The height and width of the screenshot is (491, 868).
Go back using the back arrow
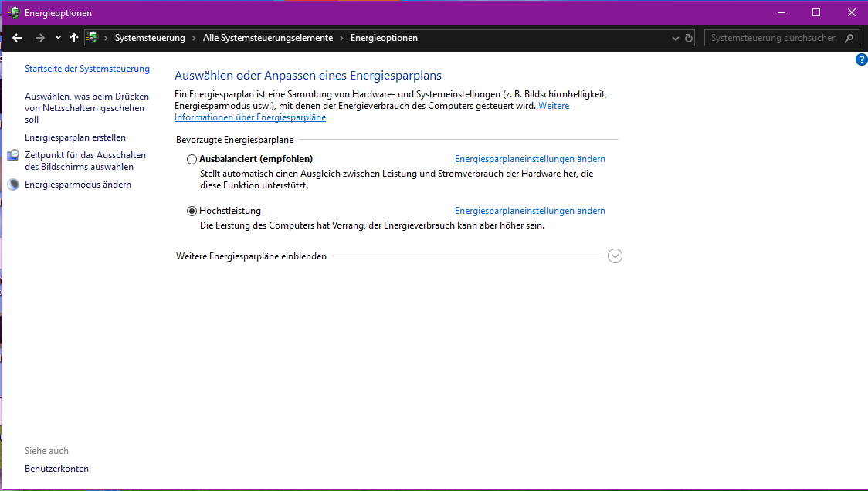(17, 38)
